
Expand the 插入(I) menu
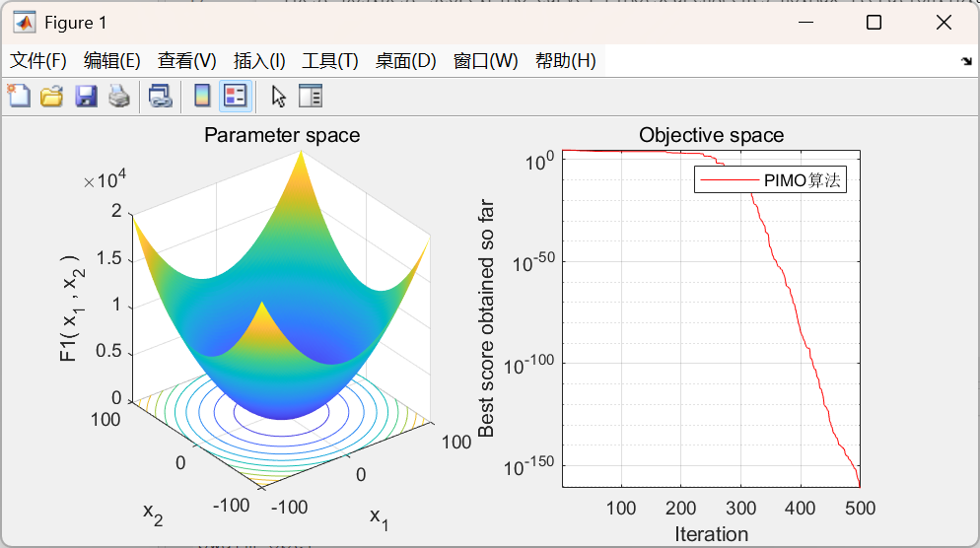259,60
